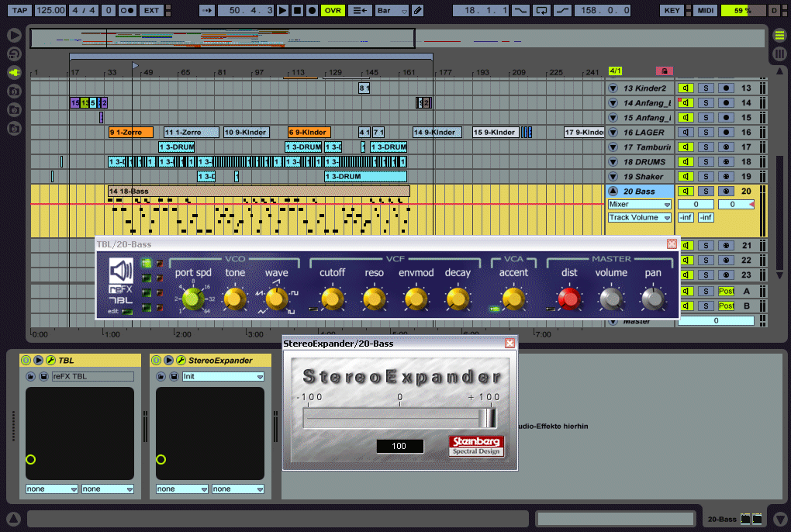Toggle the TBL device activator
The width and height of the screenshot is (791, 532).
point(26,360)
